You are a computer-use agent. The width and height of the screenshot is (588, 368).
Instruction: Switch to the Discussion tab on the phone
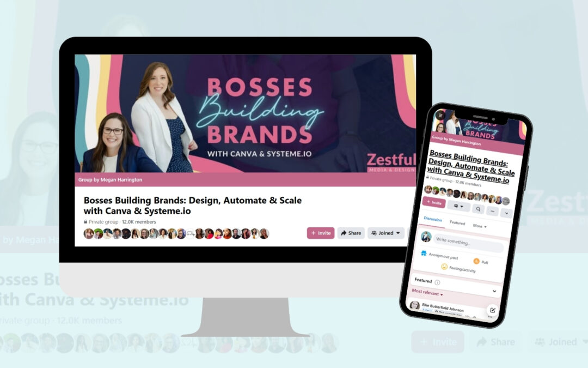tap(433, 219)
